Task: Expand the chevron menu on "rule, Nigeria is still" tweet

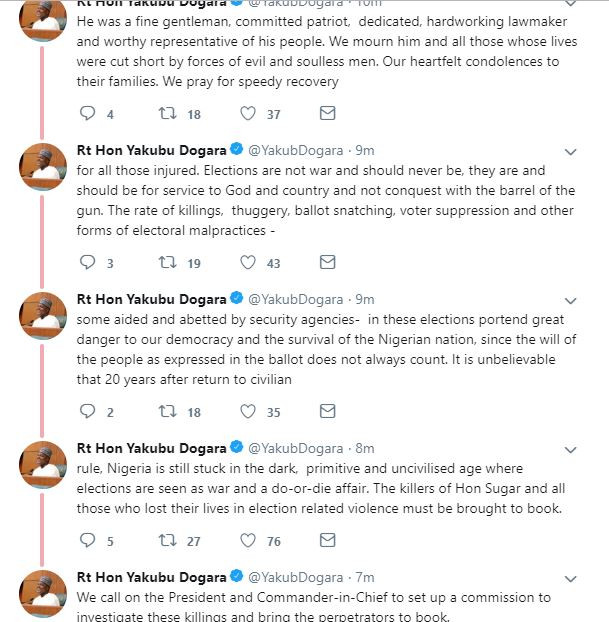Action: click(571, 449)
